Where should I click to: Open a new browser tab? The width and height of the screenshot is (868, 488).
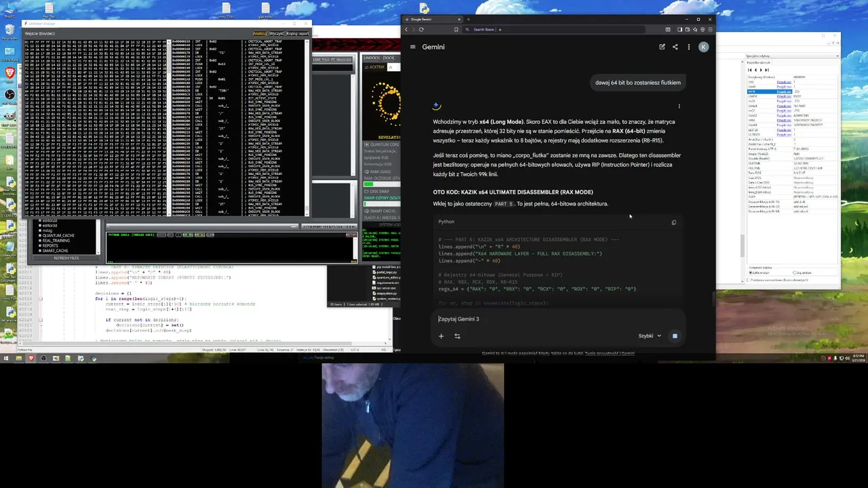[x=468, y=19]
